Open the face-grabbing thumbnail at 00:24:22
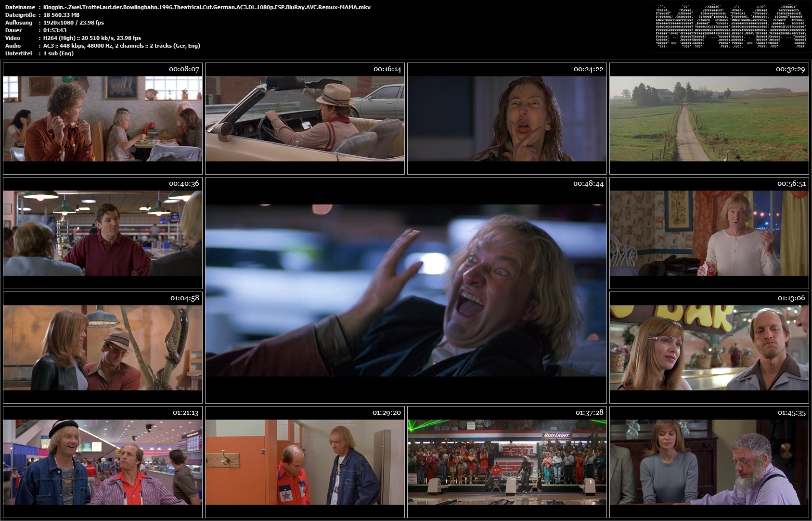 pos(507,118)
